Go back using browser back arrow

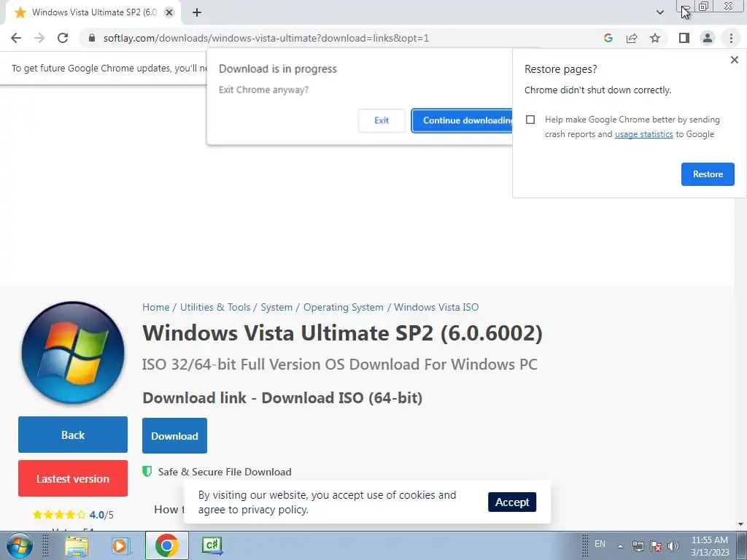(x=16, y=38)
